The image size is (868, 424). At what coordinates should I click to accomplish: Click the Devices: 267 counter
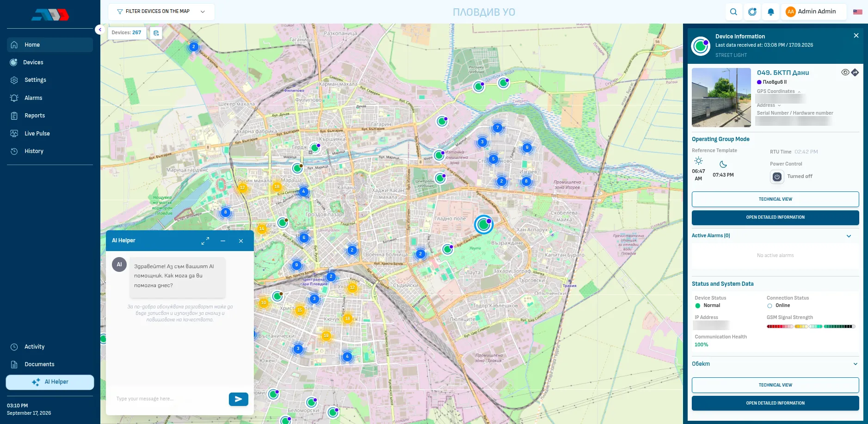coord(126,33)
